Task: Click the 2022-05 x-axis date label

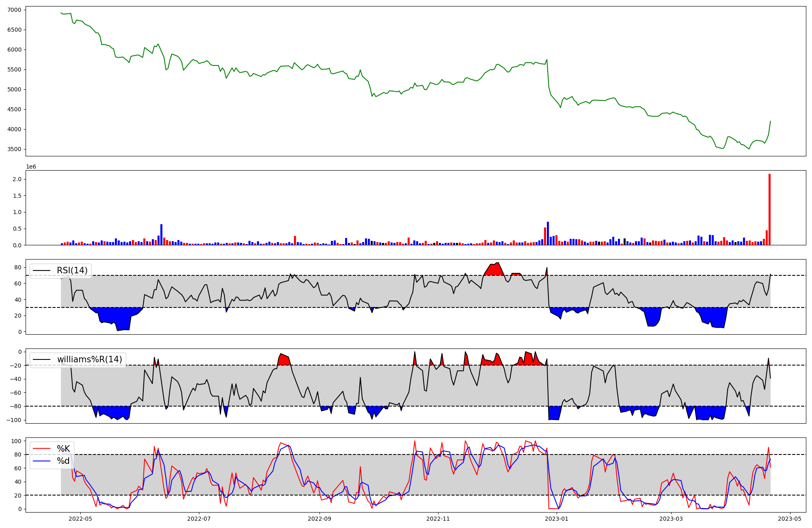Action: [x=80, y=519]
